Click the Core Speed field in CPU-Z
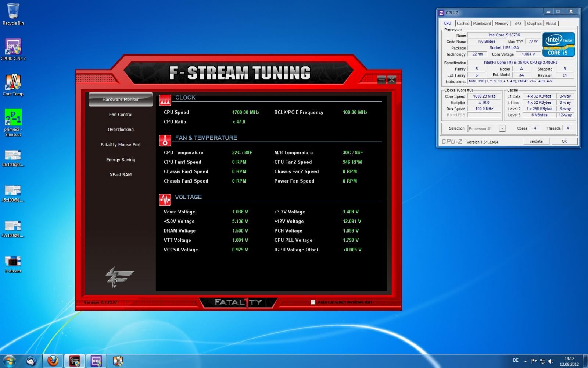 point(484,96)
